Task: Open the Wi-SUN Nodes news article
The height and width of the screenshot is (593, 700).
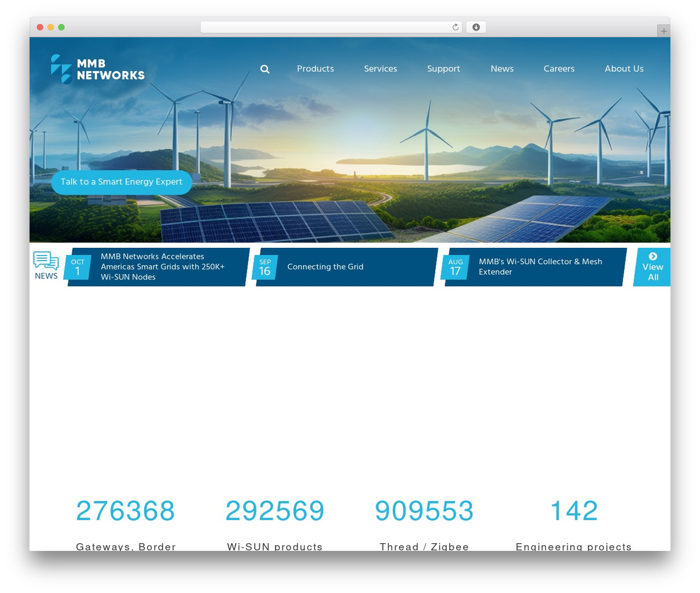Action: pyautogui.click(x=163, y=267)
